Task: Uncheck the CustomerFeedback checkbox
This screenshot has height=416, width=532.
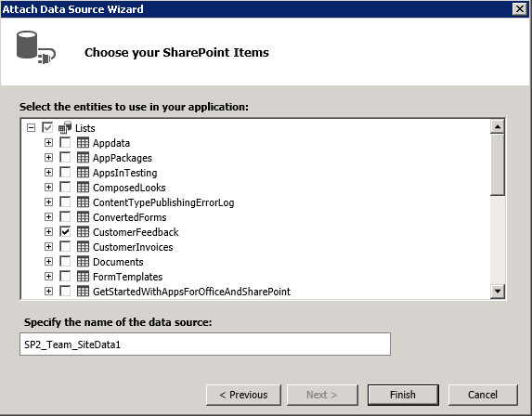Action: pos(65,232)
